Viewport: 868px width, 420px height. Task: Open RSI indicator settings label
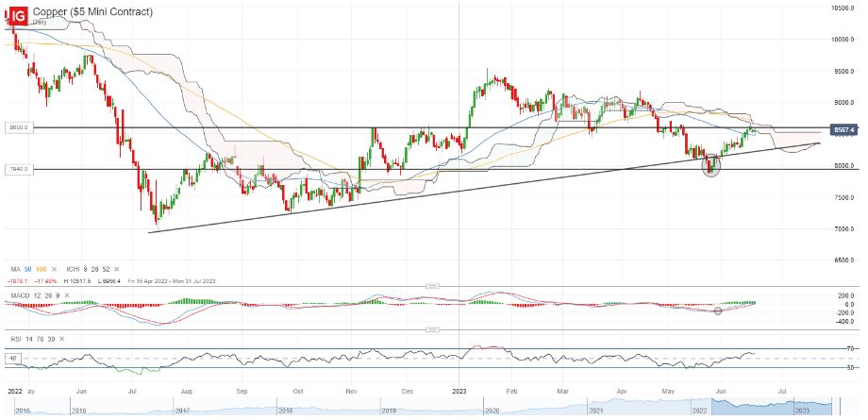coord(16,339)
